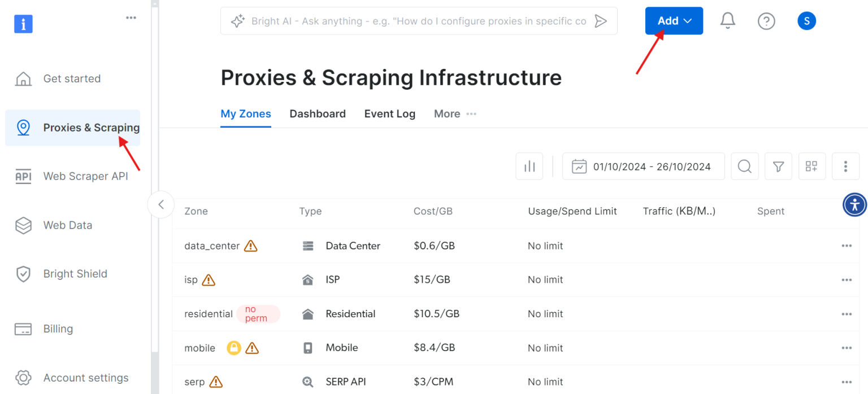Open the toolbar vertical three-dot menu
Viewport: 868px width, 394px height.
tap(845, 167)
